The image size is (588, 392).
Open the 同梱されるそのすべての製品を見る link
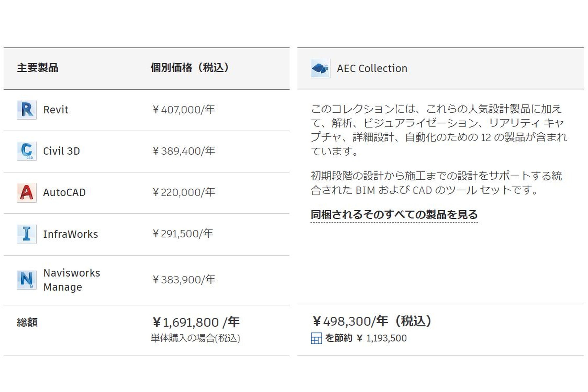(394, 215)
